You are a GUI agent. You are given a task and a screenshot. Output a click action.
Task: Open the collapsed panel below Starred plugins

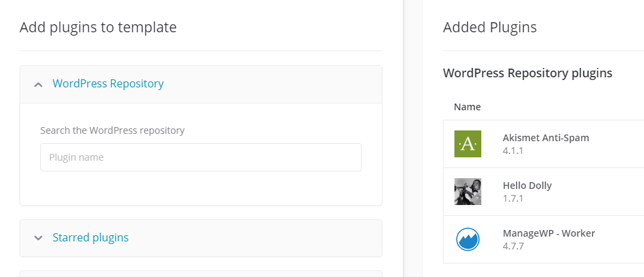tap(201, 274)
